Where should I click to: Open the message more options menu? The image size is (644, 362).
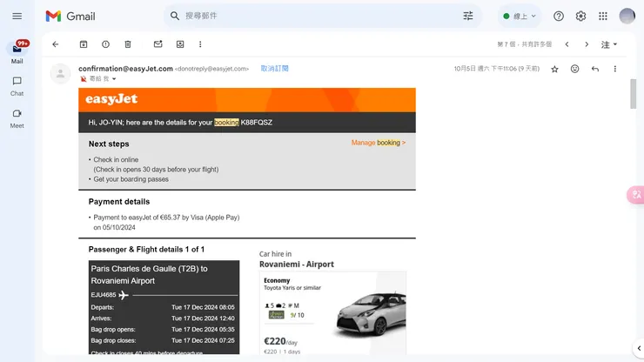614,69
